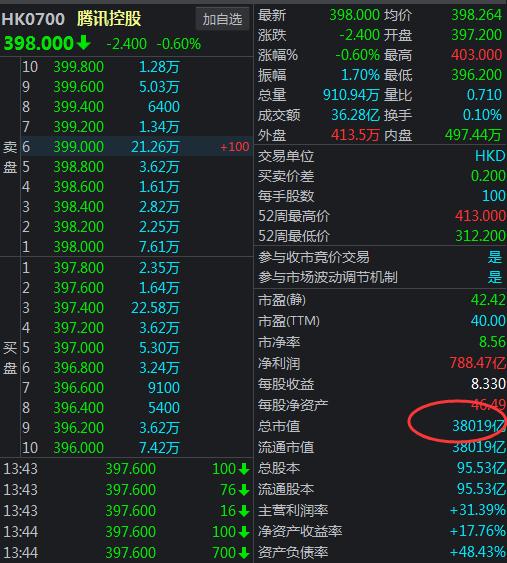Click the 买盘 label
This screenshot has width=507, height=563.
[10, 358]
